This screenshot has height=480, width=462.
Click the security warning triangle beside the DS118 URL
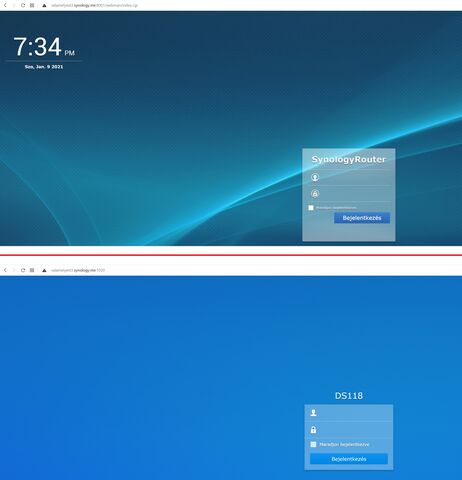click(x=44, y=270)
